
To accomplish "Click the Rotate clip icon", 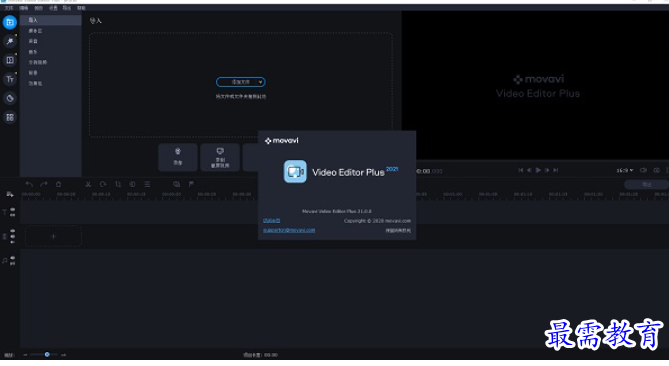I will coord(103,184).
